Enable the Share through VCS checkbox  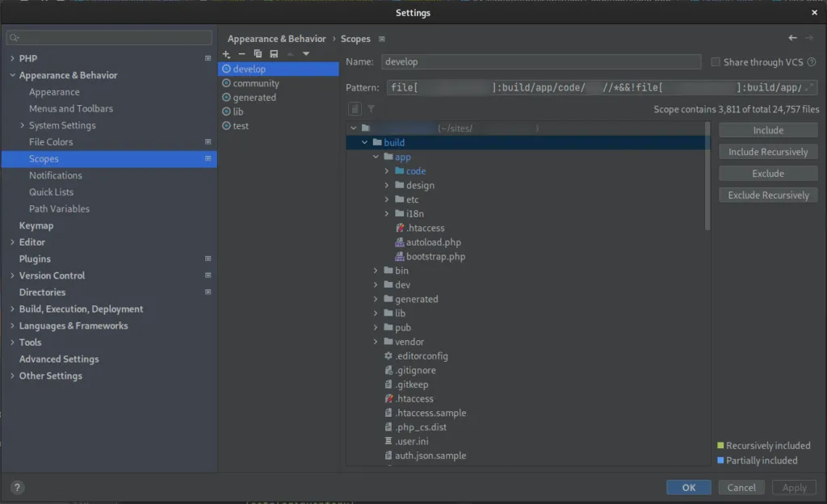pyautogui.click(x=715, y=61)
